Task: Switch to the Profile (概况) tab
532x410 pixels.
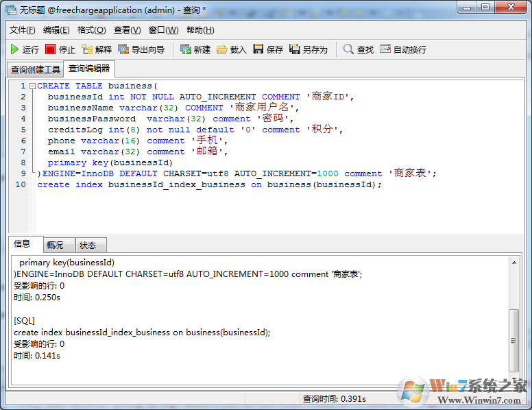Action: click(x=55, y=245)
